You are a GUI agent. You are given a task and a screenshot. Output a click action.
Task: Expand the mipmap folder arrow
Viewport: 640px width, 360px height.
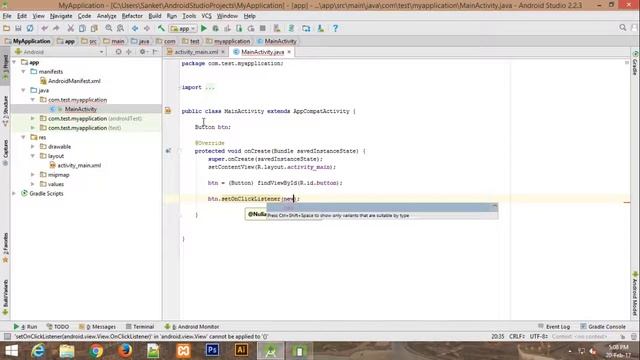(33, 175)
